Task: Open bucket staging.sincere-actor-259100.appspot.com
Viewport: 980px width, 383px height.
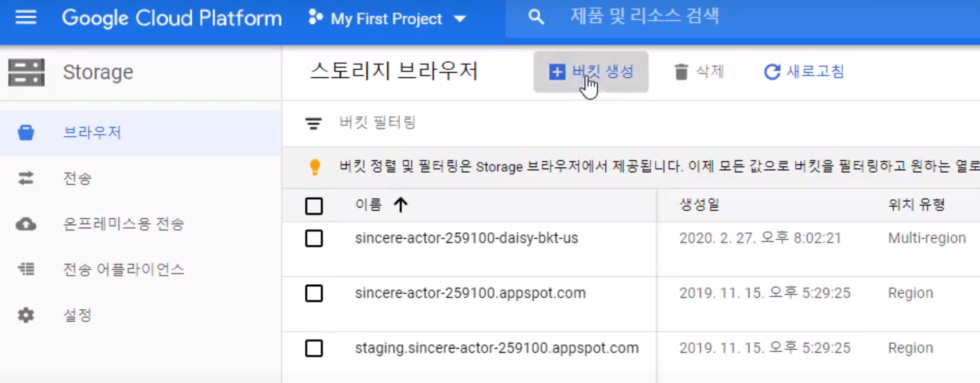Action: pos(497,348)
